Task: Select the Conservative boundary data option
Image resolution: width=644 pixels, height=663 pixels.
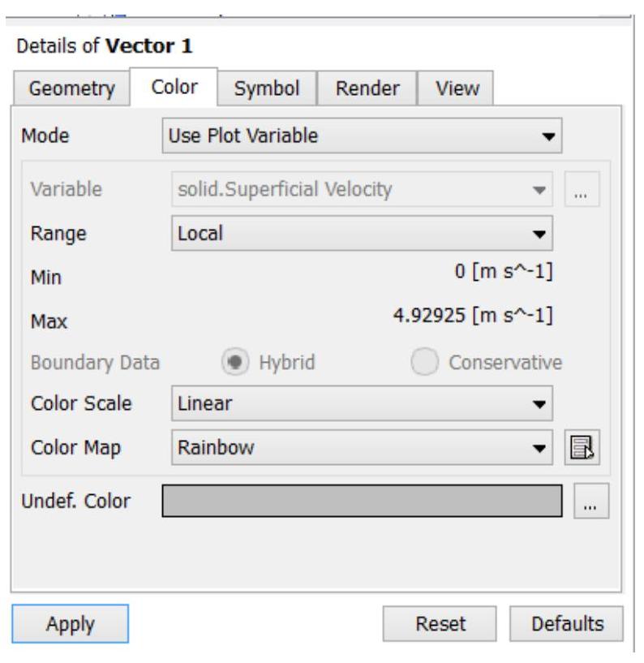Action: 425,362
